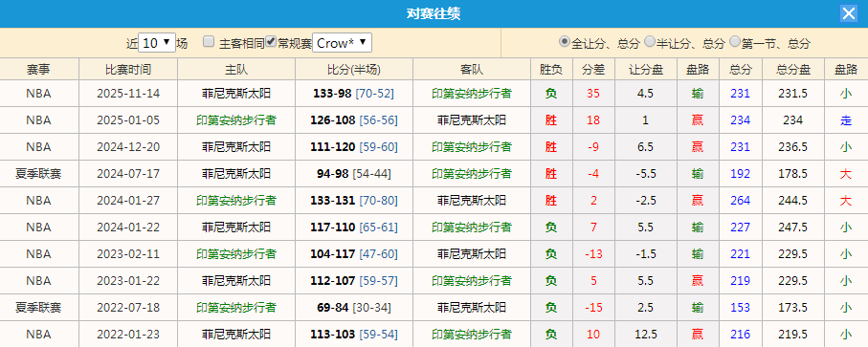Click total line value 173.5
This screenshot has width=868, height=347.
pos(792,307)
